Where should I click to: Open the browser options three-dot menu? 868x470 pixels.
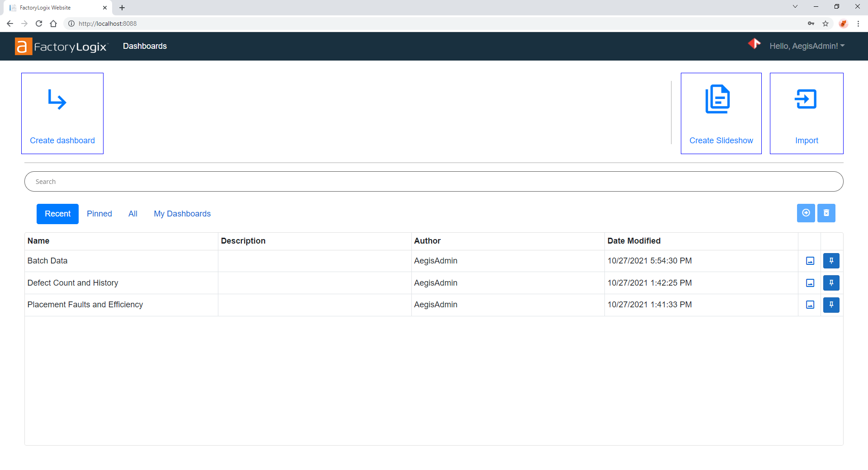pyautogui.click(x=858, y=23)
